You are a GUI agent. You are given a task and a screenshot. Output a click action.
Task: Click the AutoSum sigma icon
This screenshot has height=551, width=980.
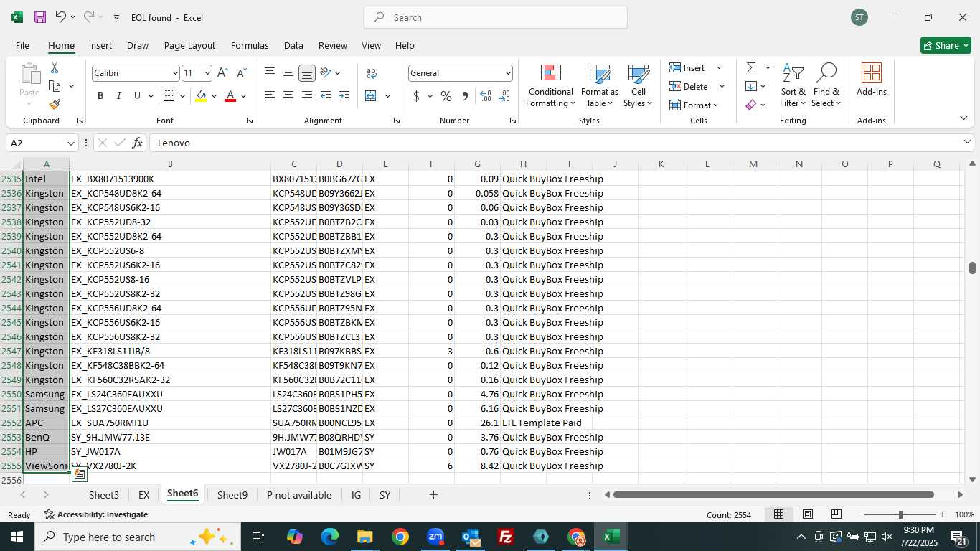(x=751, y=67)
